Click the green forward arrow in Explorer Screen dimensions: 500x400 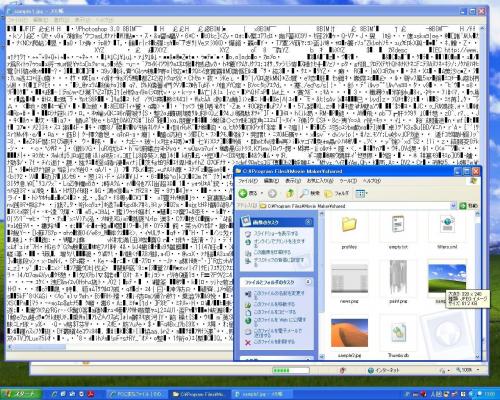[x=272, y=193]
